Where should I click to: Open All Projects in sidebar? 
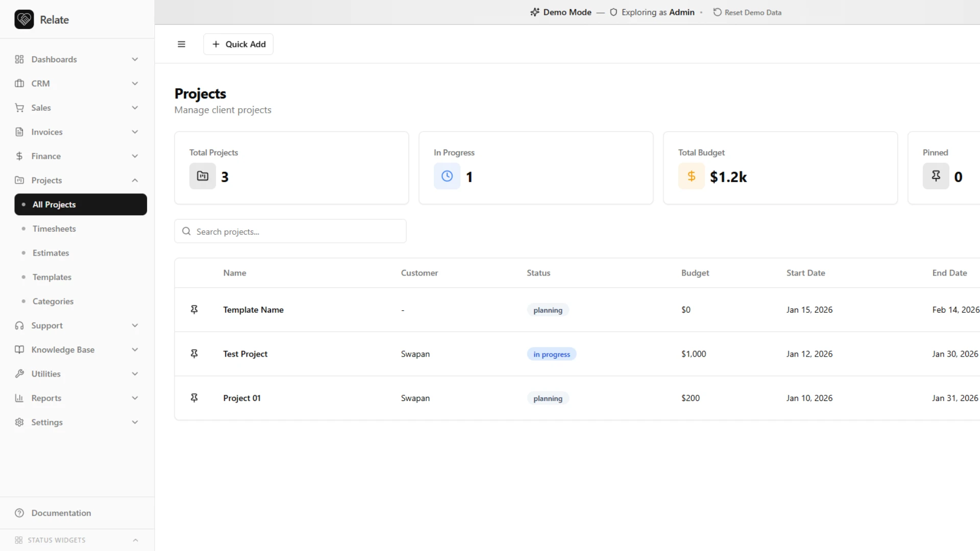coord(81,205)
